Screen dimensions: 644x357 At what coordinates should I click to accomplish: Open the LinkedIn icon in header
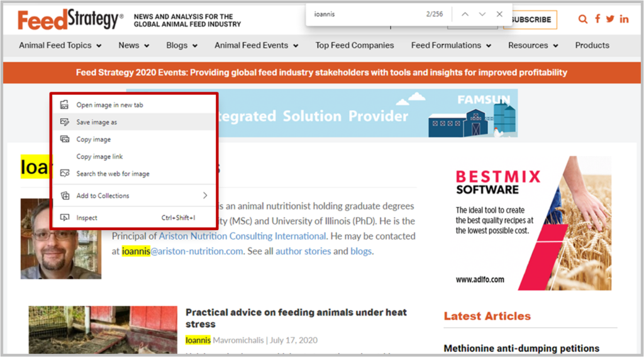click(x=625, y=19)
